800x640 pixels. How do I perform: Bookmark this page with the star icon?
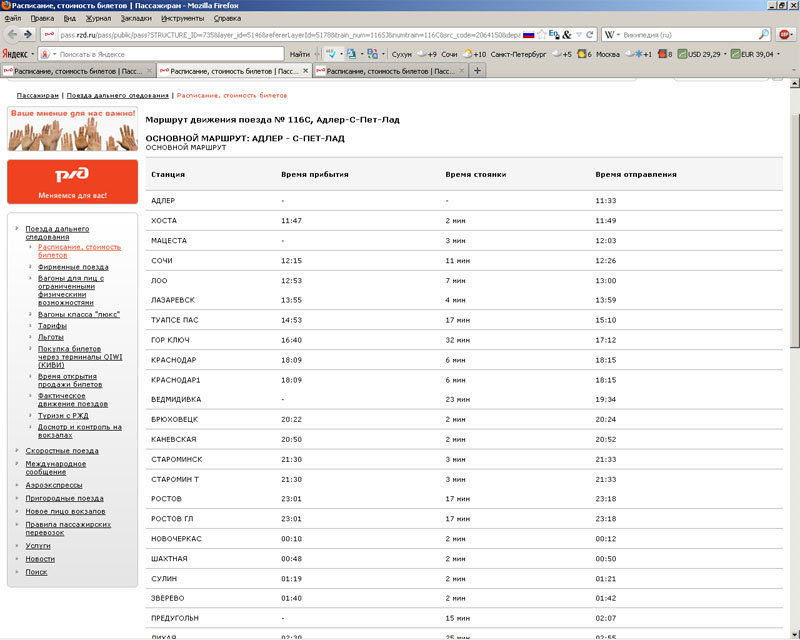tap(541, 34)
